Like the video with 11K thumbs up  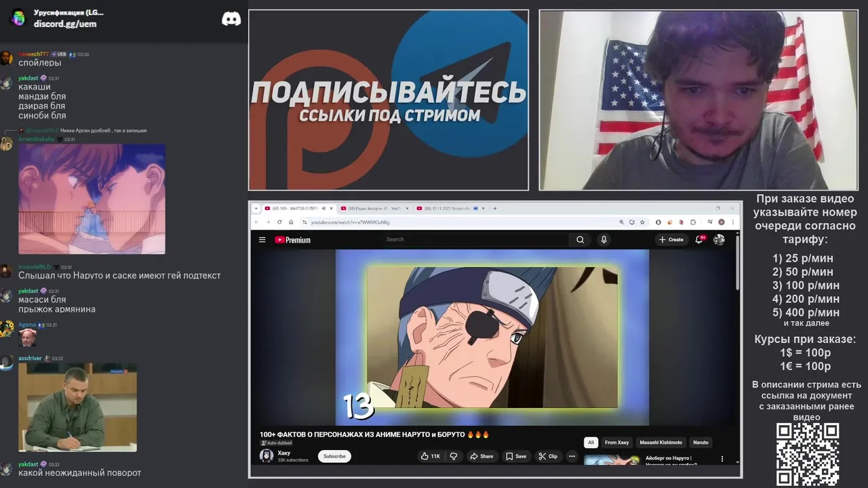pos(430,456)
